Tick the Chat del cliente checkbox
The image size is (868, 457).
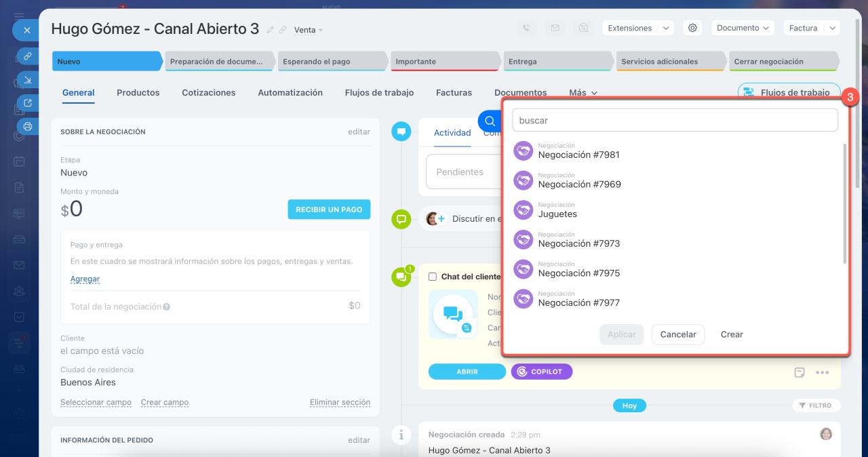[x=433, y=277]
